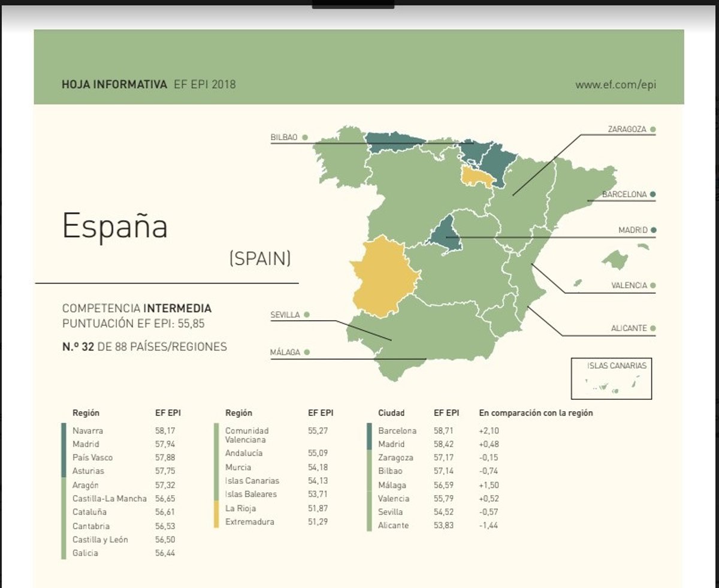Click the dot beside ZARAGOZA map label
Viewport: 719px width, 588px height.
(652, 129)
